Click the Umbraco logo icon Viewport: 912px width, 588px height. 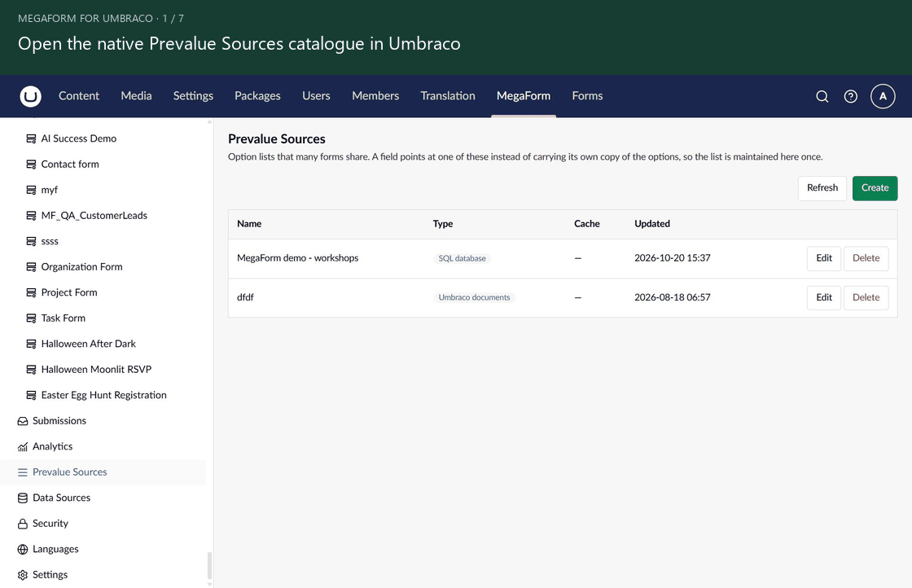[30, 96]
